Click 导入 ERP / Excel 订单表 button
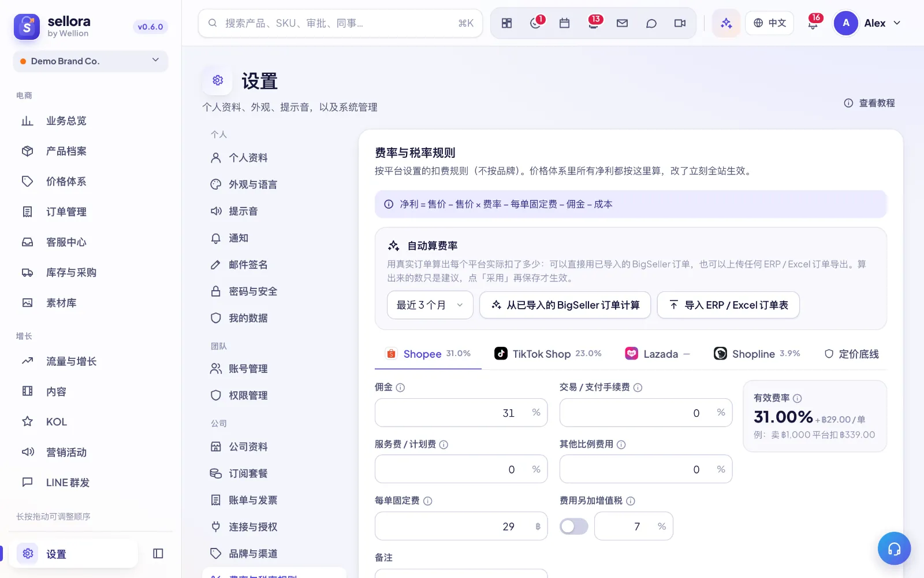This screenshot has width=924, height=578. 728,305
